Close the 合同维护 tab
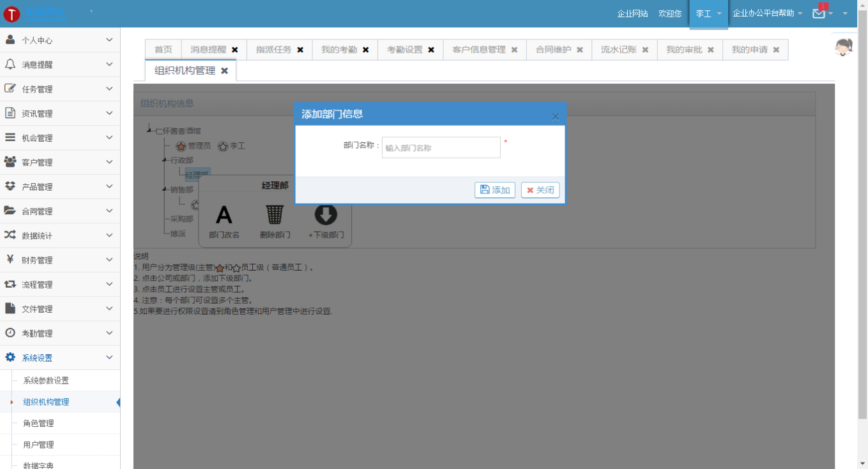Image resolution: width=868 pixels, height=469 pixels. pos(580,50)
